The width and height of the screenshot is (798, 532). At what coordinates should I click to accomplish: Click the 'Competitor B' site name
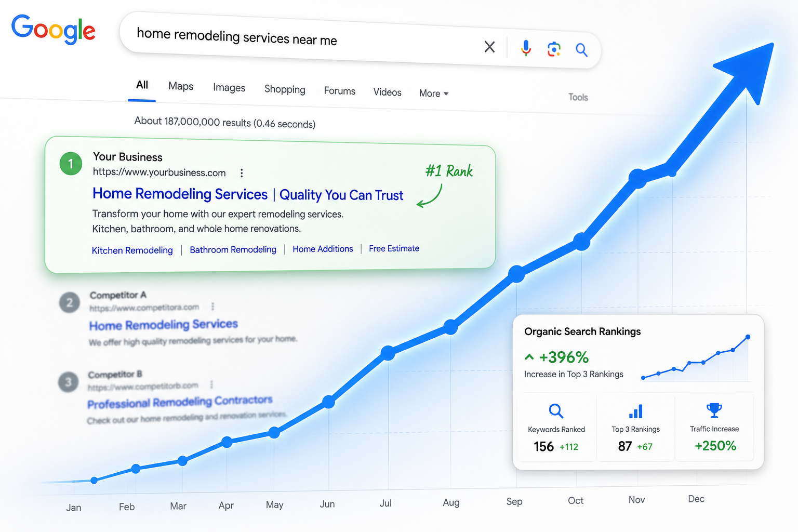115,375
